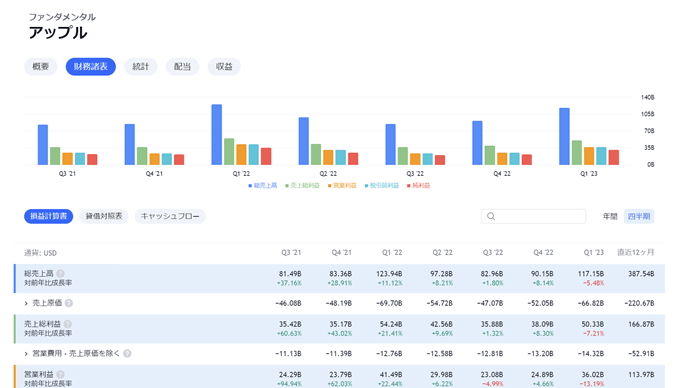Click the アップル company title
The image size is (680, 388).
click(58, 33)
